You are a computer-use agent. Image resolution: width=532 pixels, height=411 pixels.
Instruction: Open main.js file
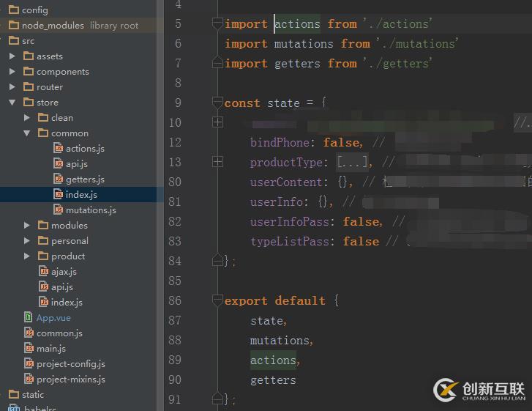tap(51, 349)
